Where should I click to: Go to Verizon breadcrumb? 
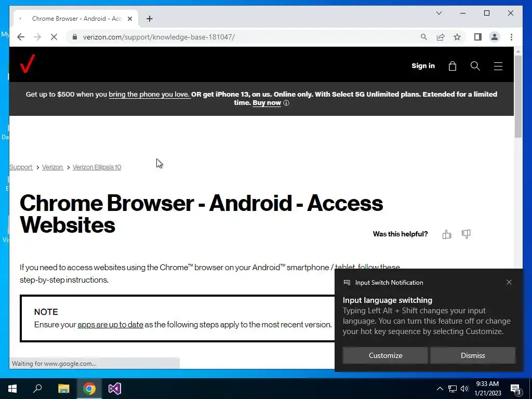point(52,167)
